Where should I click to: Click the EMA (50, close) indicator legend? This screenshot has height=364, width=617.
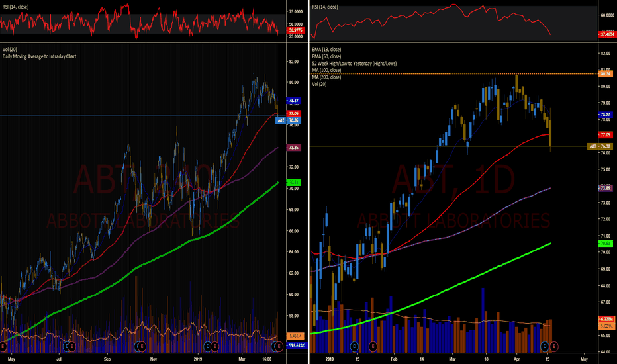(326, 56)
